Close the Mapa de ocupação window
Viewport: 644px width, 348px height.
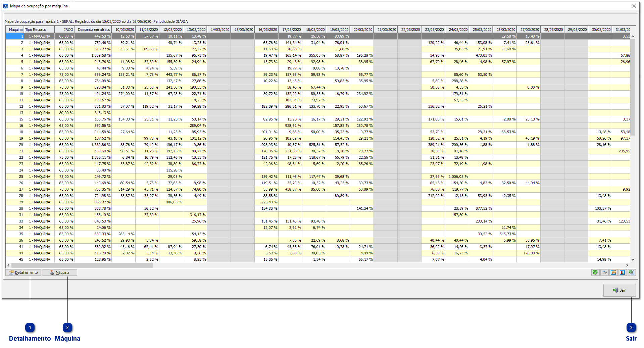(x=634, y=6)
